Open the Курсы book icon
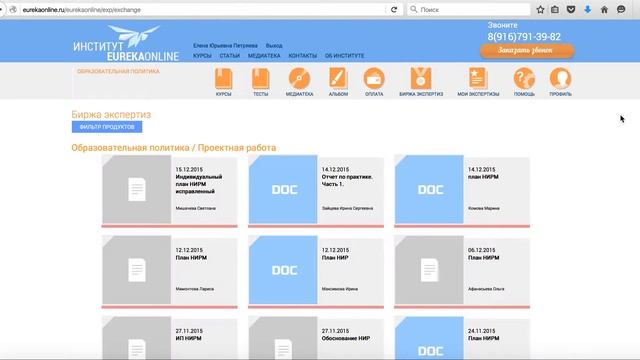The image size is (640, 360). click(x=224, y=79)
